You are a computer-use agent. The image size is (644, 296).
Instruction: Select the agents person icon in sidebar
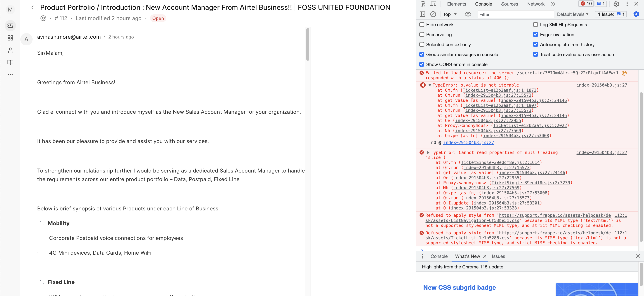10,50
